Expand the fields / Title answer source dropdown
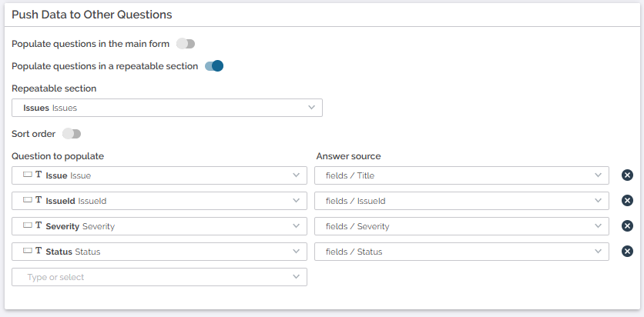 pyautogui.click(x=461, y=175)
